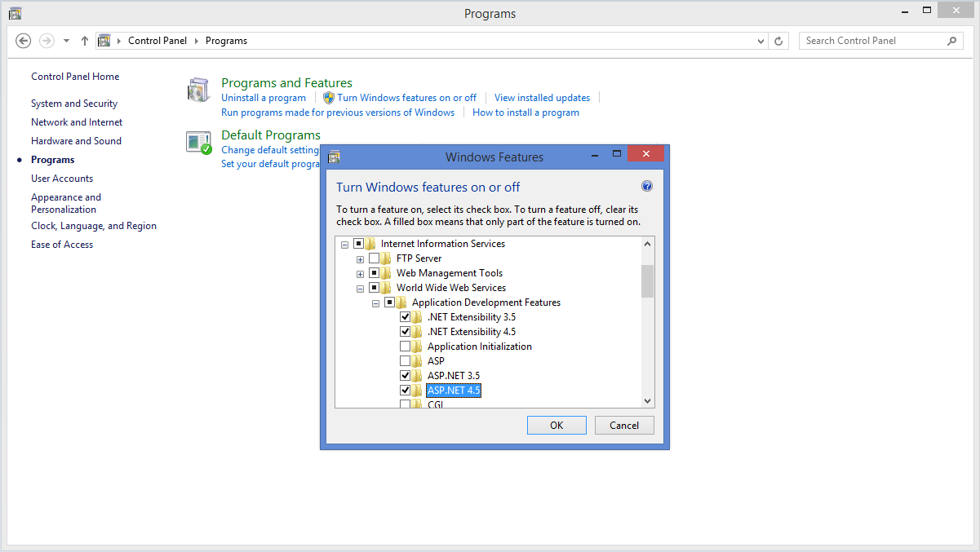Open System and Security in the sidebar
The height and width of the screenshot is (552, 980).
point(74,104)
